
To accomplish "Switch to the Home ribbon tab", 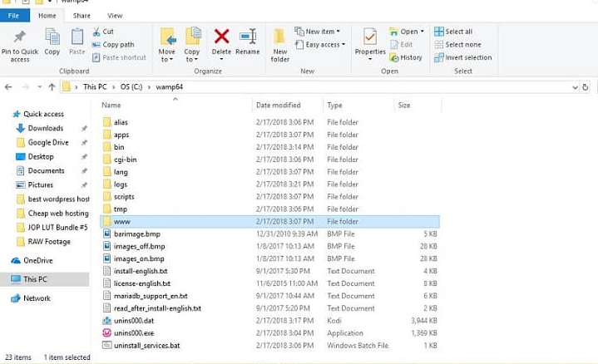I will pos(47,16).
